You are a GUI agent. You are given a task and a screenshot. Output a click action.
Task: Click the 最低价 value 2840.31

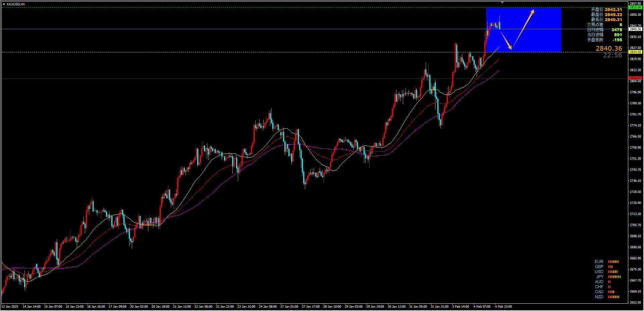(613, 20)
